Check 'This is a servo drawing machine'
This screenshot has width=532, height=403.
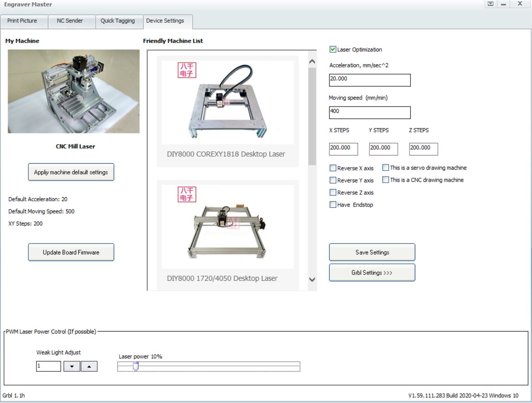tap(385, 167)
